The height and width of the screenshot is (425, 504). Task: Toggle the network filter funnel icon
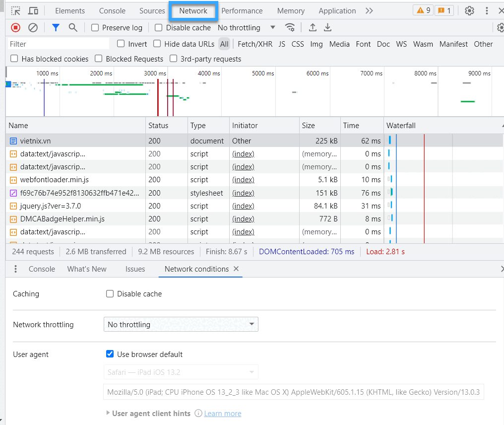pos(56,28)
